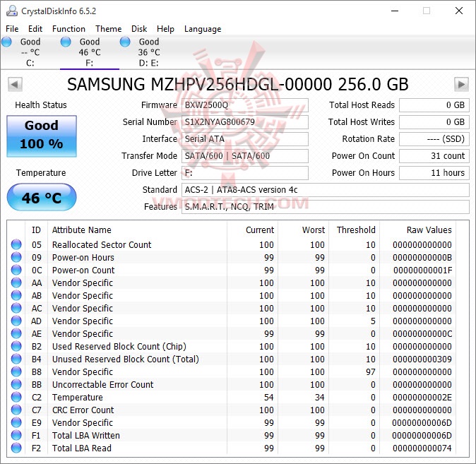This screenshot has height=464, width=476.
Task: Click the text Total LBA Written
Action: [86, 436]
